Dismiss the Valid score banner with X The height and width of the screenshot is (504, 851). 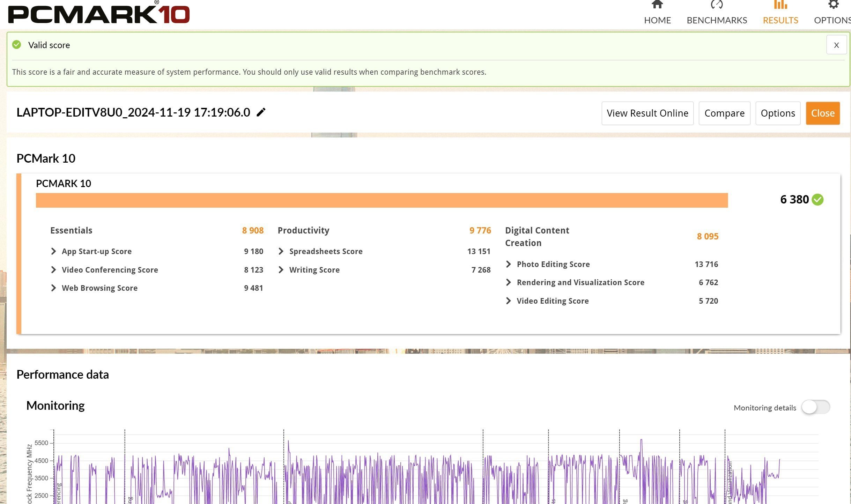[836, 45]
